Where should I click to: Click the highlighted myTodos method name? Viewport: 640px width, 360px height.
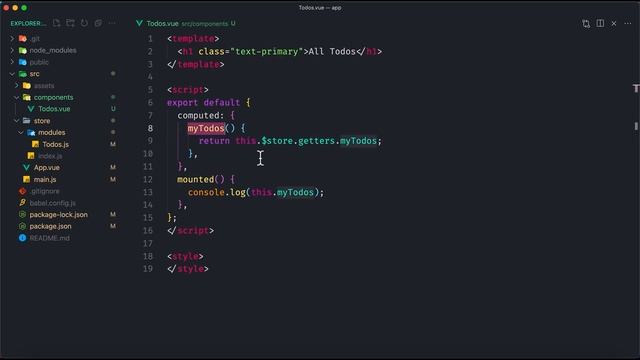point(206,128)
